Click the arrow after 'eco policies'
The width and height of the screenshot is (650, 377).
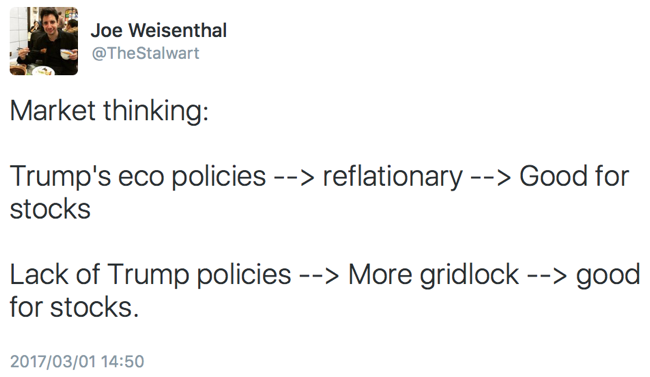(x=294, y=178)
